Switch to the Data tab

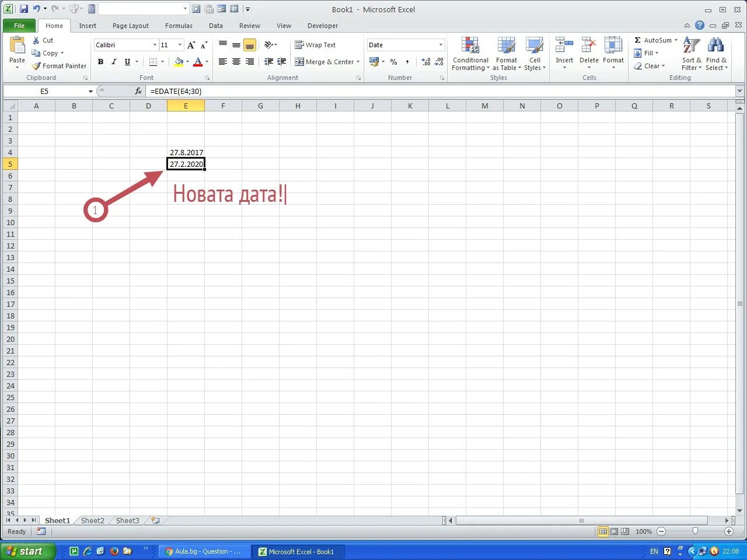coord(216,26)
